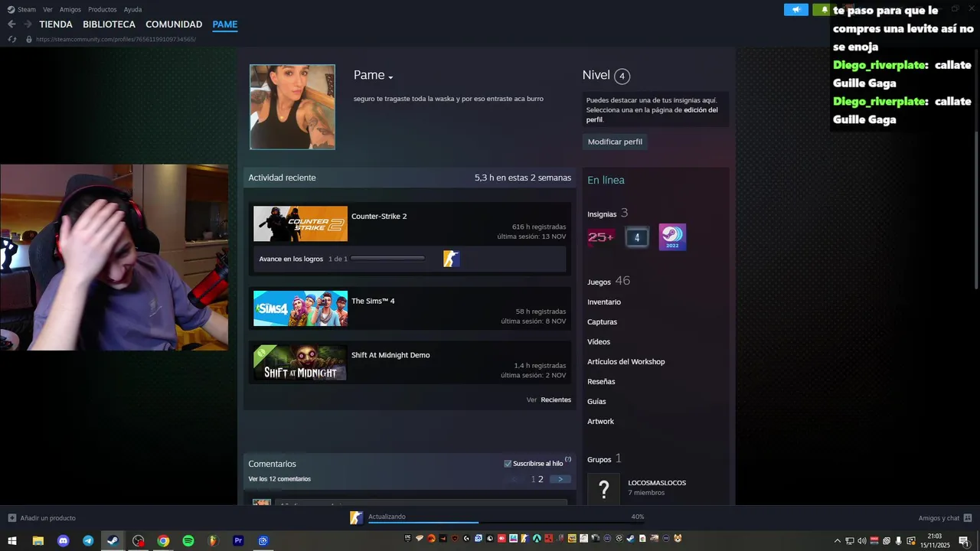This screenshot has width=980, height=551.
Task: Go to next comments page arrow
Action: click(x=560, y=479)
